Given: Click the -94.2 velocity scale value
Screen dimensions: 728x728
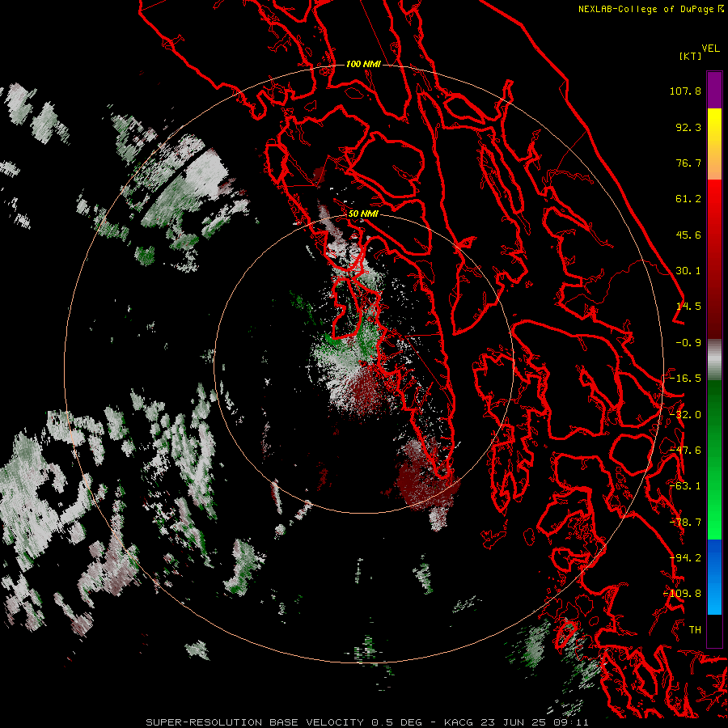Looking at the screenshot, I should point(685,558).
